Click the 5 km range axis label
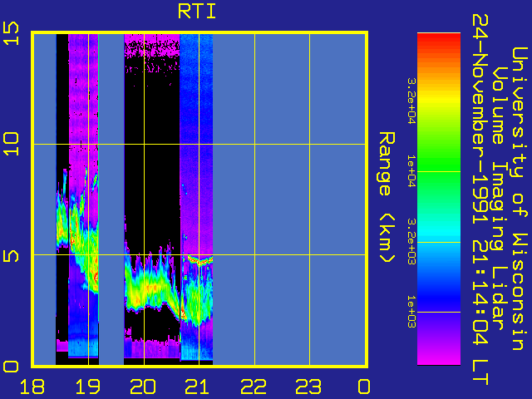Viewport: 532px width, 399px height. [x=11, y=255]
